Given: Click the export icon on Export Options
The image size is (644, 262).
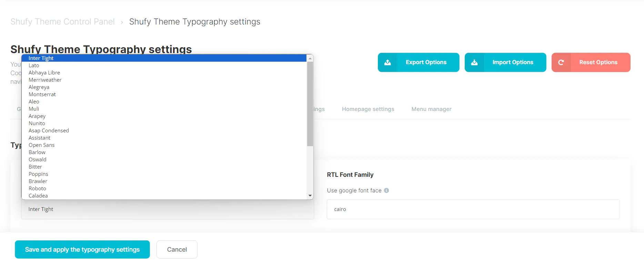Looking at the screenshot, I should click(388, 62).
